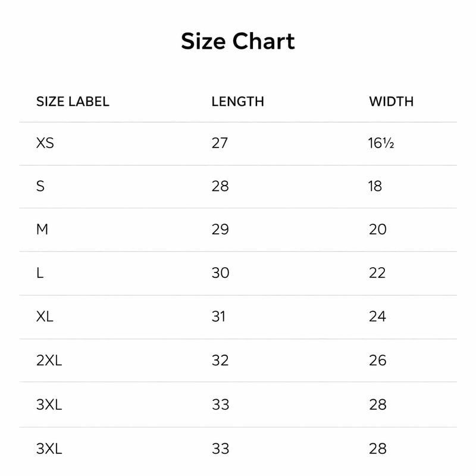Screen dimensions: 476x476
Task: Select the 2XL size label
Action: point(49,360)
